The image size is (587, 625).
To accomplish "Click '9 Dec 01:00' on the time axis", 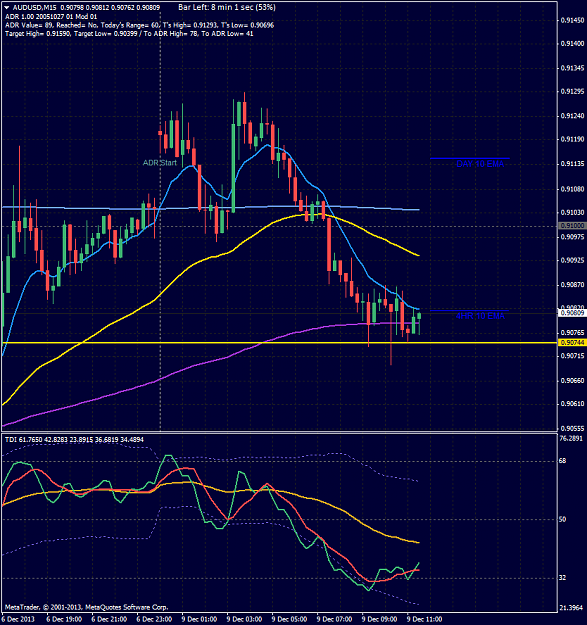I will pyautogui.click(x=200, y=619).
